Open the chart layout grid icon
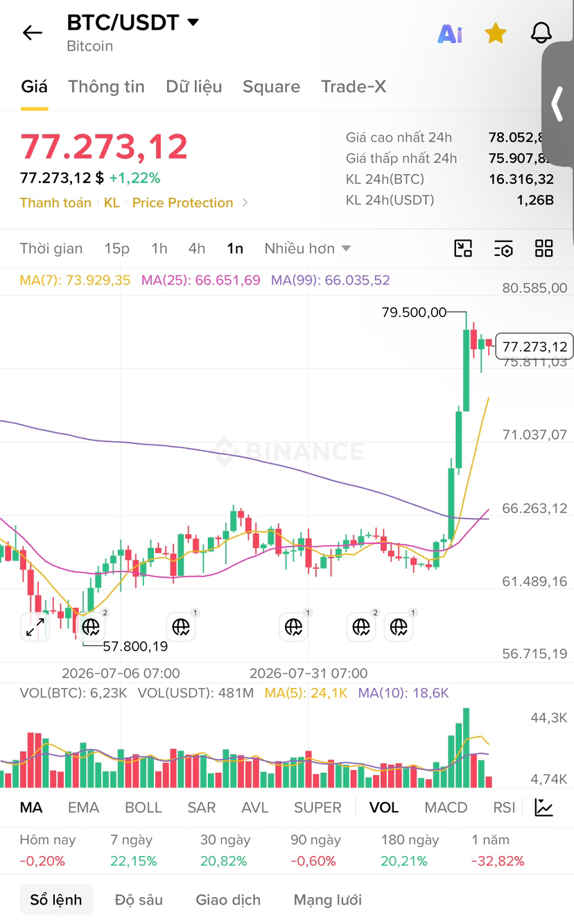This screenshot has width=574, height=924. [x=544, y=248]
